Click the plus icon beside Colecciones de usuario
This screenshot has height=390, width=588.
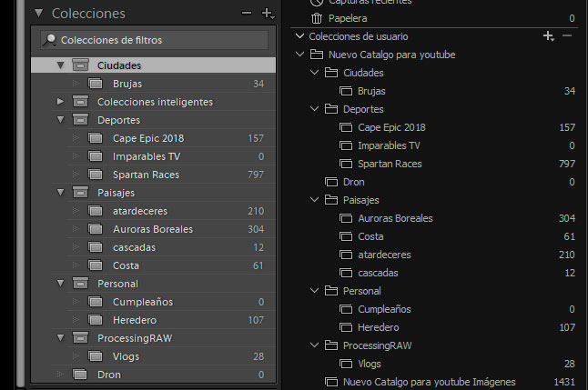548,36
